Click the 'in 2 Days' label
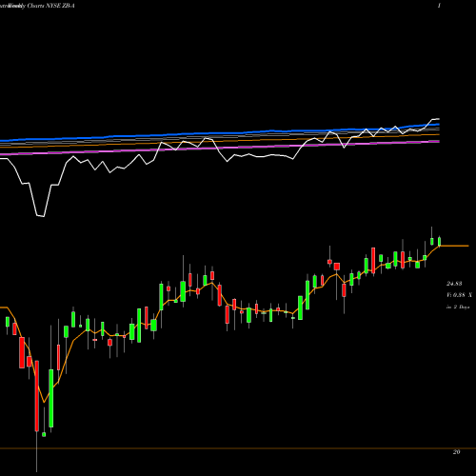 tap(458, 307)
